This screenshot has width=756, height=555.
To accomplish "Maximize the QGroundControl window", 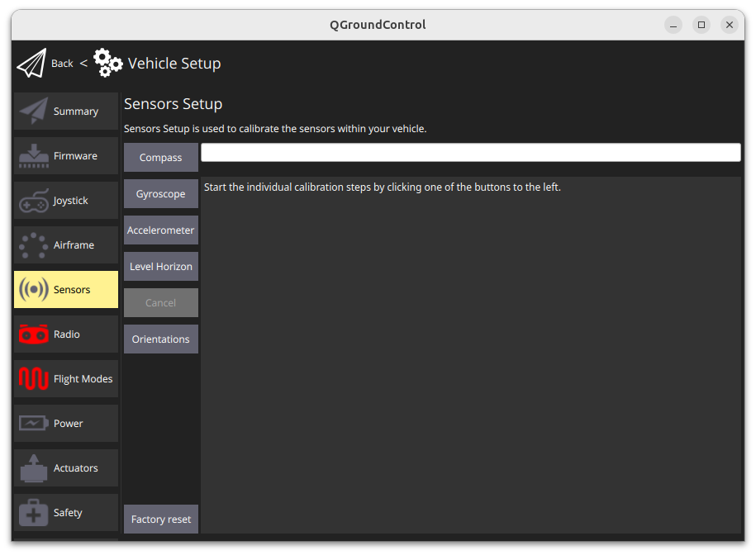I will point(701,25).
